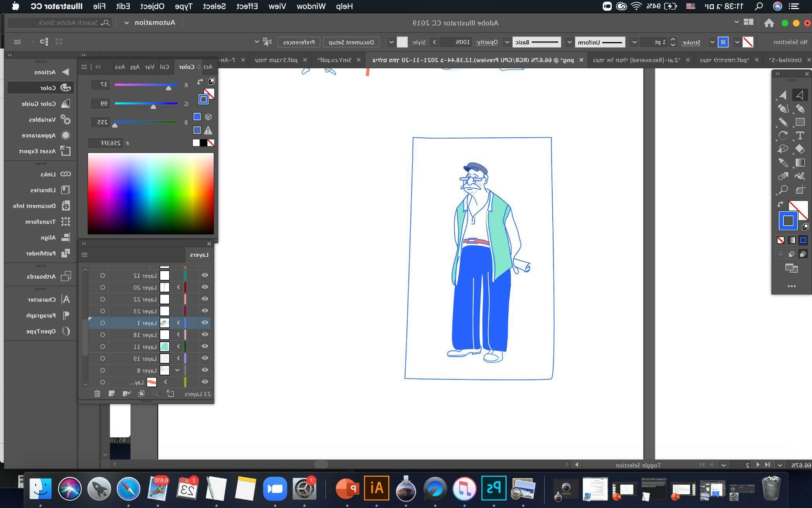Select the Eyedropper tool

pos(783,163)
